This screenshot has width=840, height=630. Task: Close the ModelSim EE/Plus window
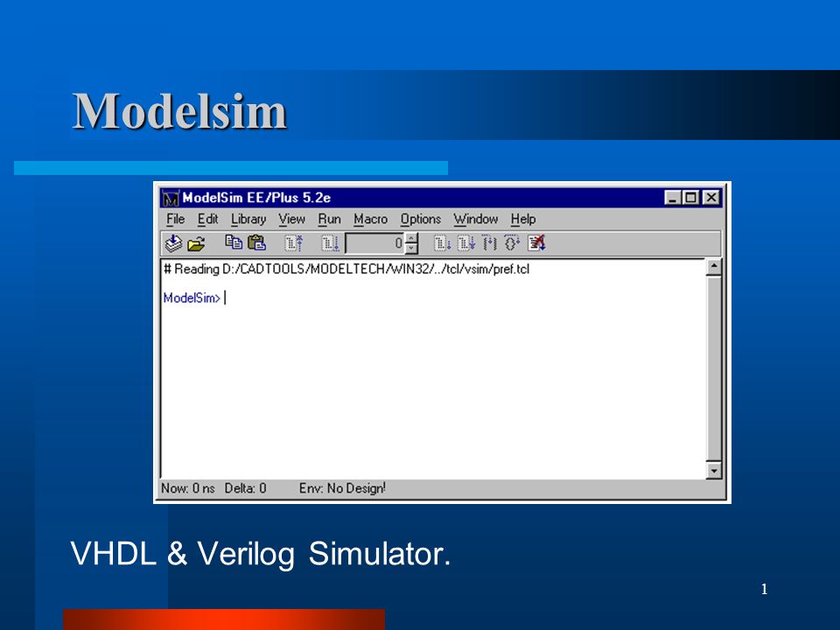710,198
